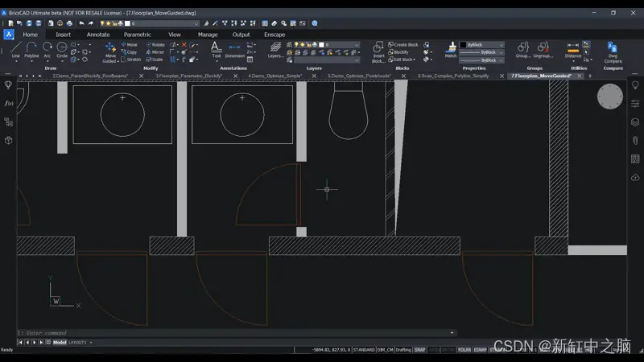Screen dimensions: 644x362
Task: Expand the command line history arrow
Action: point(452,333)
